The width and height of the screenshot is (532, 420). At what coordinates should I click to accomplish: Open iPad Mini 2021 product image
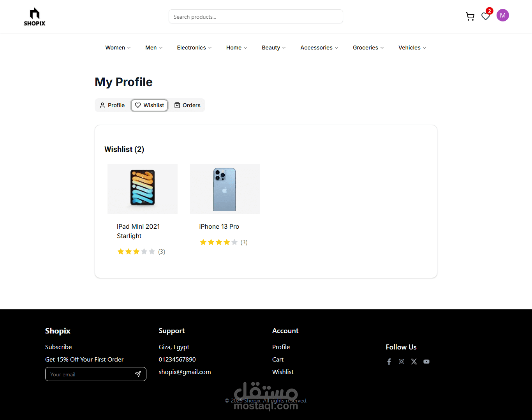pos(143,189)
